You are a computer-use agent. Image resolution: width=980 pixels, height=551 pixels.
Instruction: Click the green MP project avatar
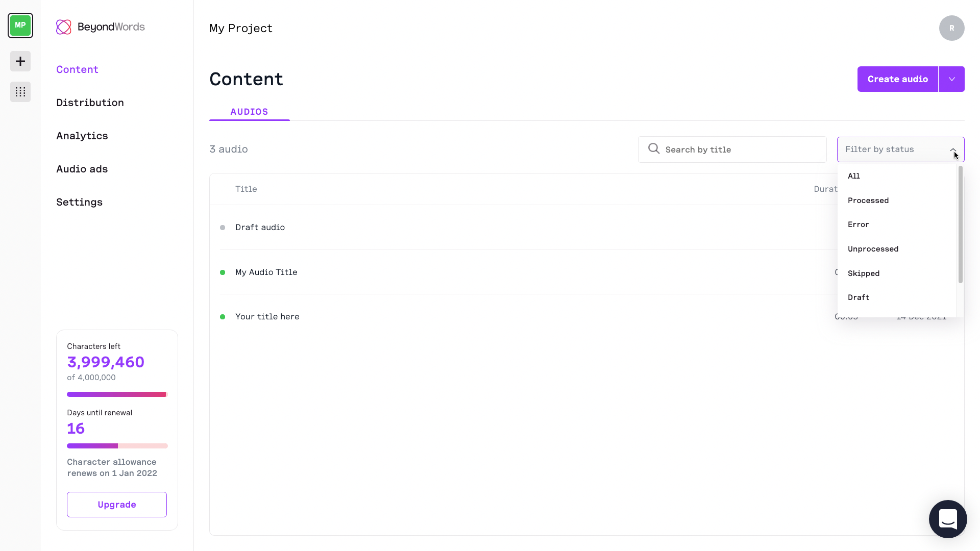tap(20, 26)
